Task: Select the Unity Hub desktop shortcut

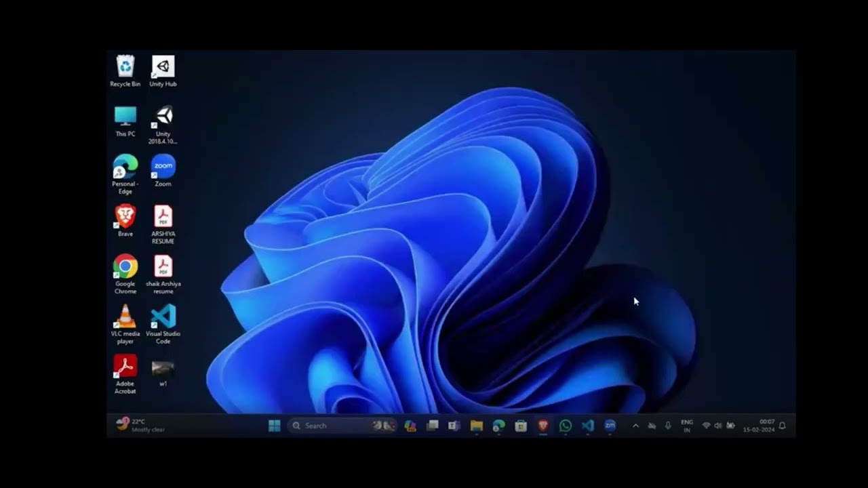Action: click(163, 71)
